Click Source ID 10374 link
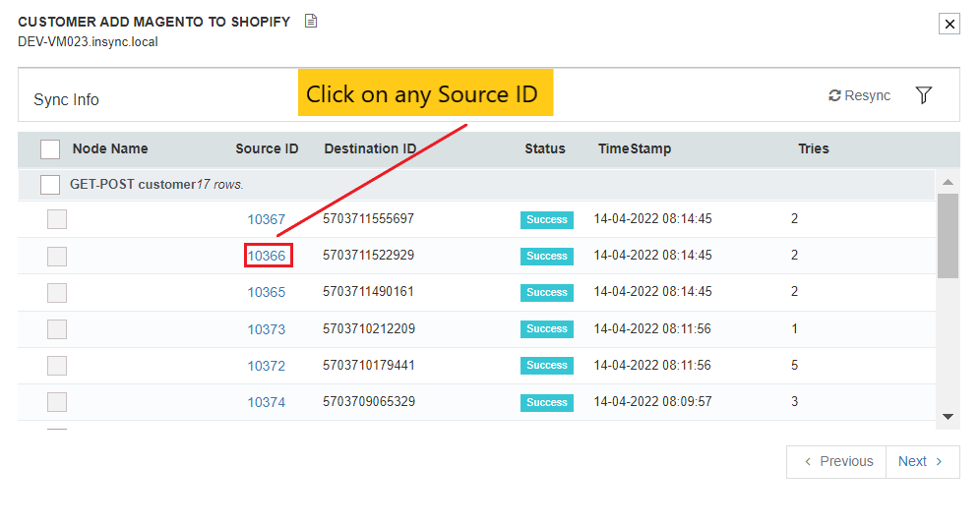 267,402
